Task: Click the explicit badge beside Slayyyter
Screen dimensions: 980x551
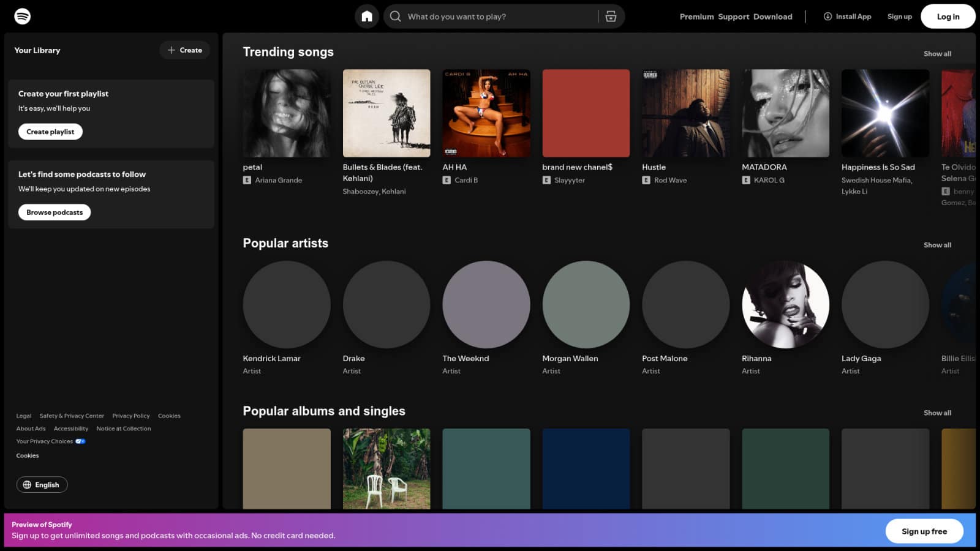Action: pyautogui.click(x=546, y=180)
